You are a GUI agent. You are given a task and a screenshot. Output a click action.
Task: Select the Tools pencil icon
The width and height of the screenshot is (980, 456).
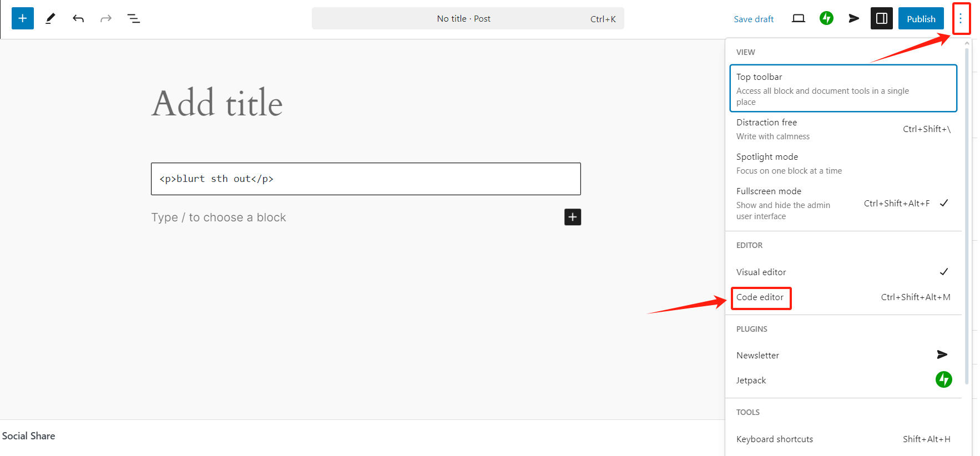[x=50, y=18]
